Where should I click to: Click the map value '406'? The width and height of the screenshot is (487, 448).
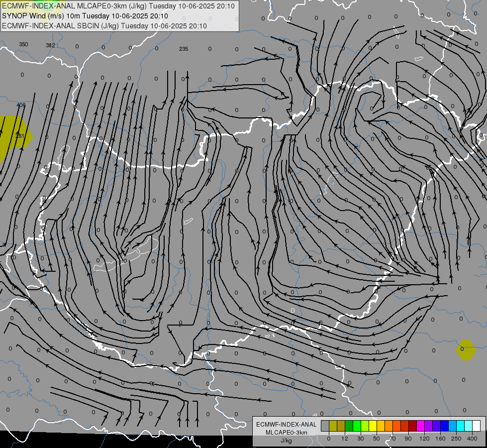point(21,105)
